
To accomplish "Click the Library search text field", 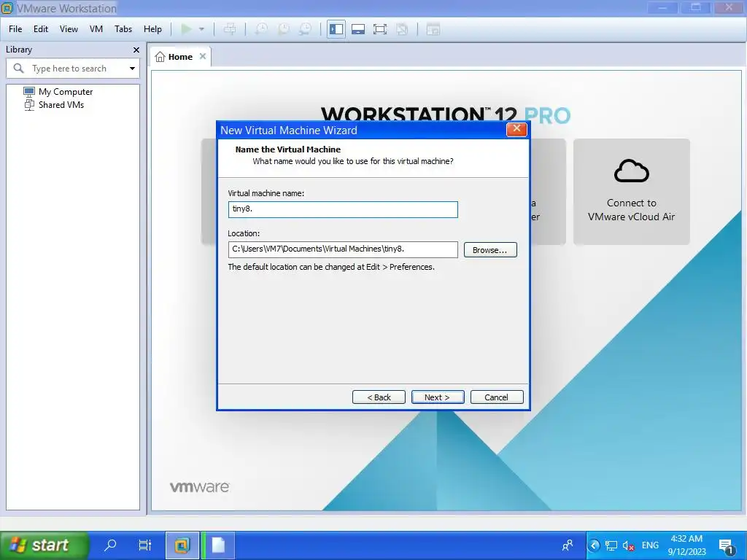I will [x=73, y=69].
